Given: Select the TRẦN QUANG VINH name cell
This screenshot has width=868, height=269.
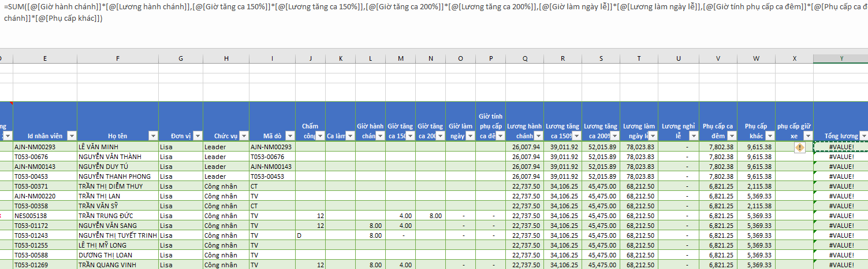Looking at the screenshot, I should tap(118, 265).
